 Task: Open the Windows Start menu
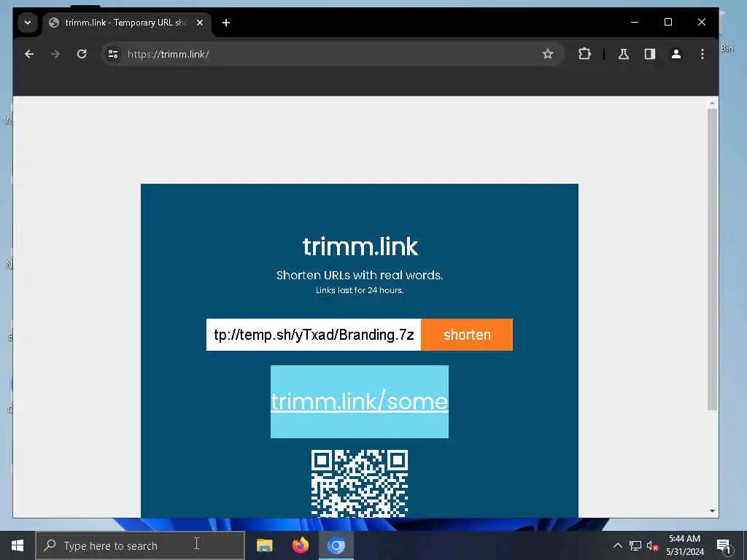coord(18,545)
